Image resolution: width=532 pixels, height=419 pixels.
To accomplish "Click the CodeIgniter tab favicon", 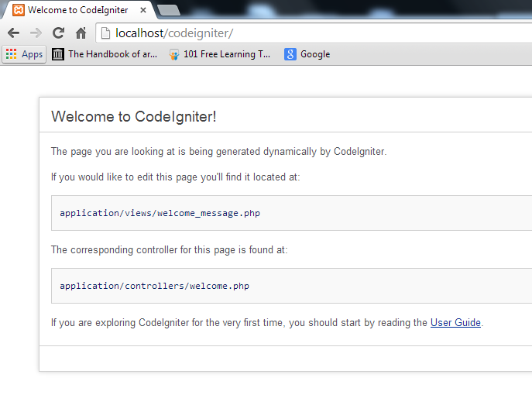I will coord(19,10).
